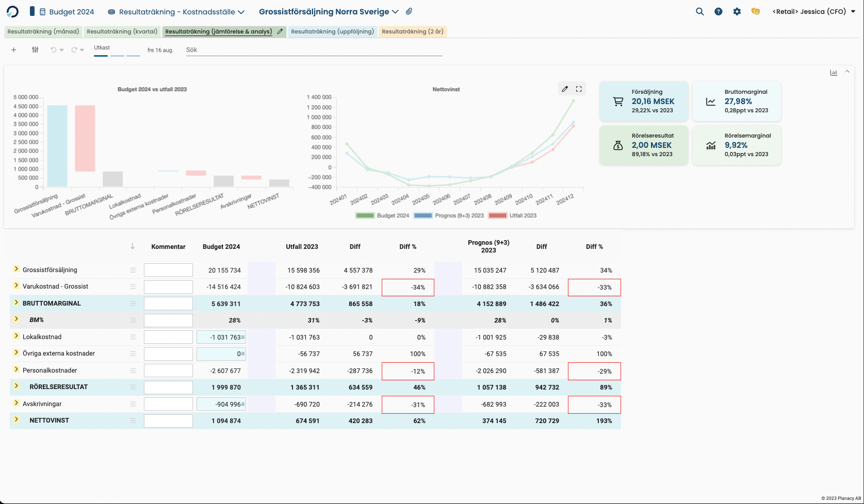Click the chart toggle icon above dashboard
This screenshot has width=864, height=504.
(x=834, y=73)
